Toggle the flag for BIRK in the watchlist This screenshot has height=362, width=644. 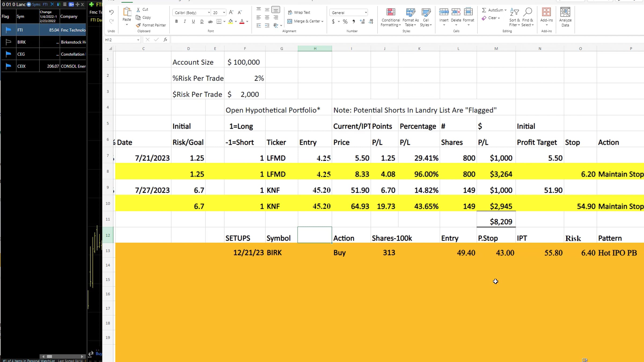pos(8,42)
